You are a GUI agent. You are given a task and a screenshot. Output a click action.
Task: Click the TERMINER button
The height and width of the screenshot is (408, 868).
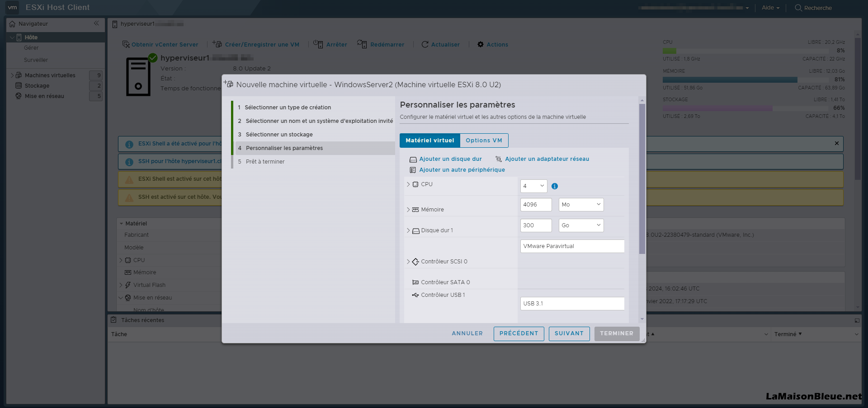pos(617,333)
